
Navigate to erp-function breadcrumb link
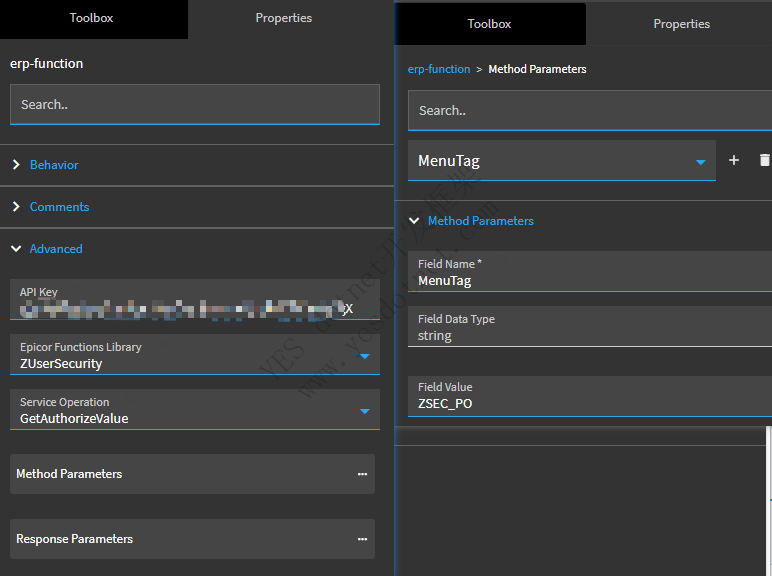[x=439, y=69]
